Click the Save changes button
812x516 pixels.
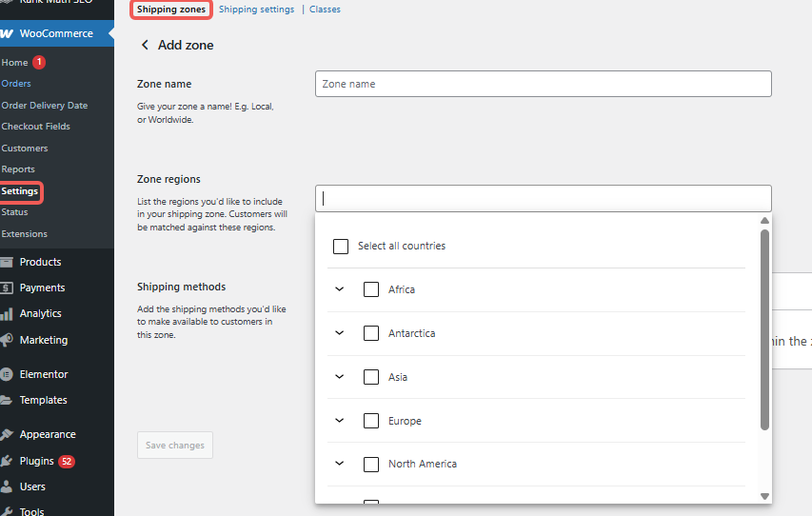(175, 446)
